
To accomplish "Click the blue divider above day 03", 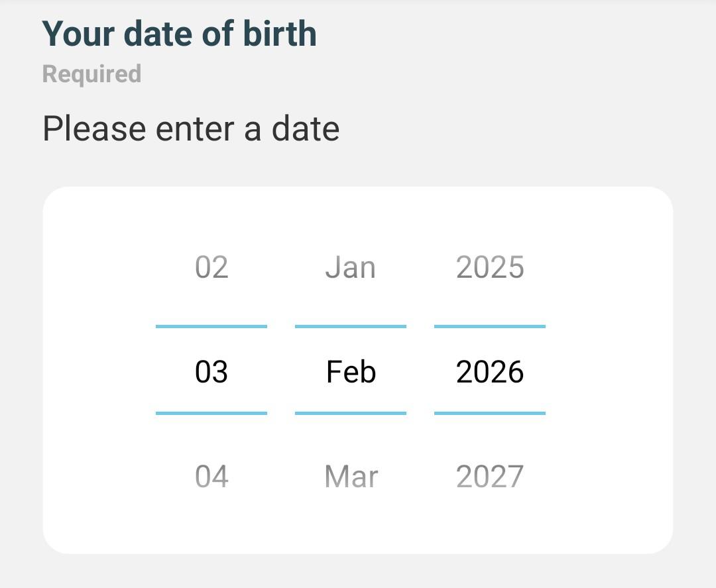I will pos(211,326).
